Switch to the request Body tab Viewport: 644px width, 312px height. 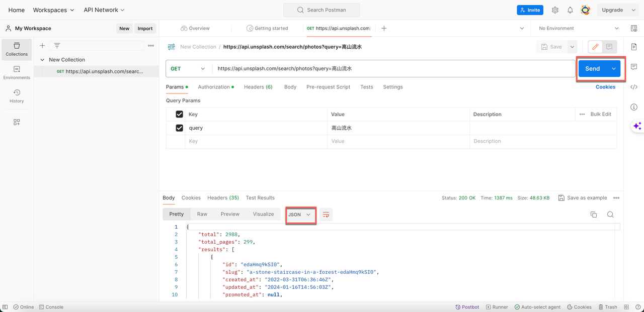pyautogui.click(x=290, y=87)
